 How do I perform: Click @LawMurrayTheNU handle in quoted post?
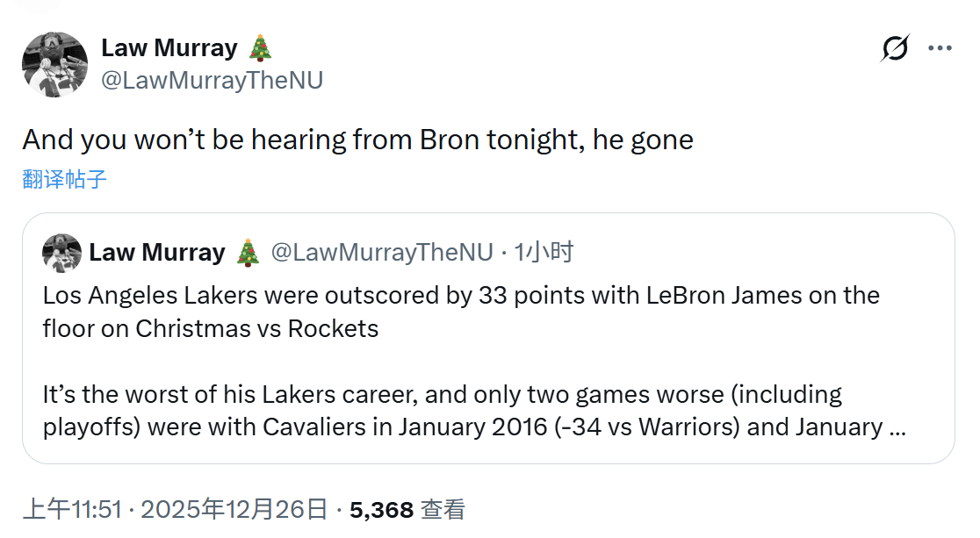(381, 253)
